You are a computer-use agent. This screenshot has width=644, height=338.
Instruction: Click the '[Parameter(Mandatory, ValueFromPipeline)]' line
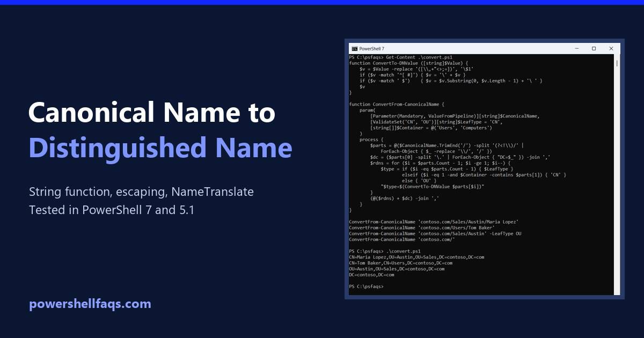click(x=455, y=116)
